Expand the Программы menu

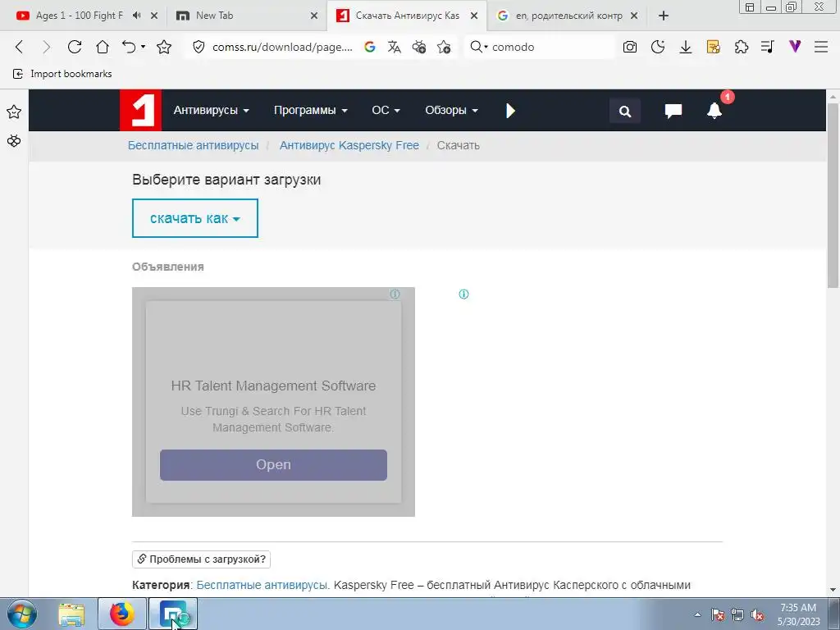pos(311,111)
